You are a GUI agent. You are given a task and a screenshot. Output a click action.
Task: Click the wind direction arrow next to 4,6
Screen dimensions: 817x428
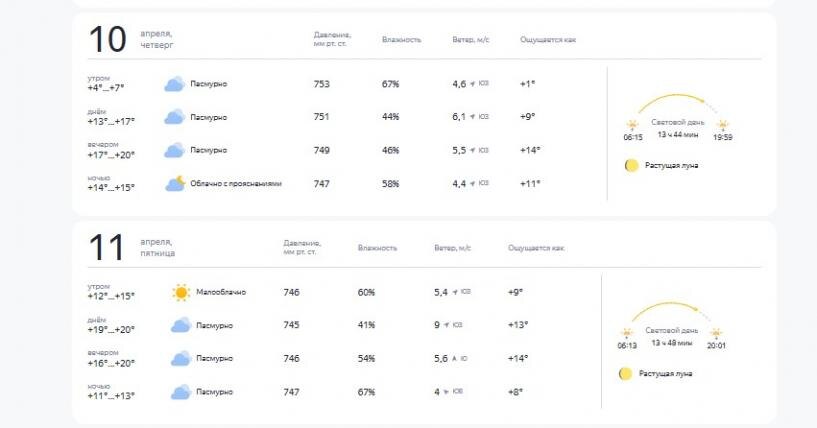pos(472,84)
